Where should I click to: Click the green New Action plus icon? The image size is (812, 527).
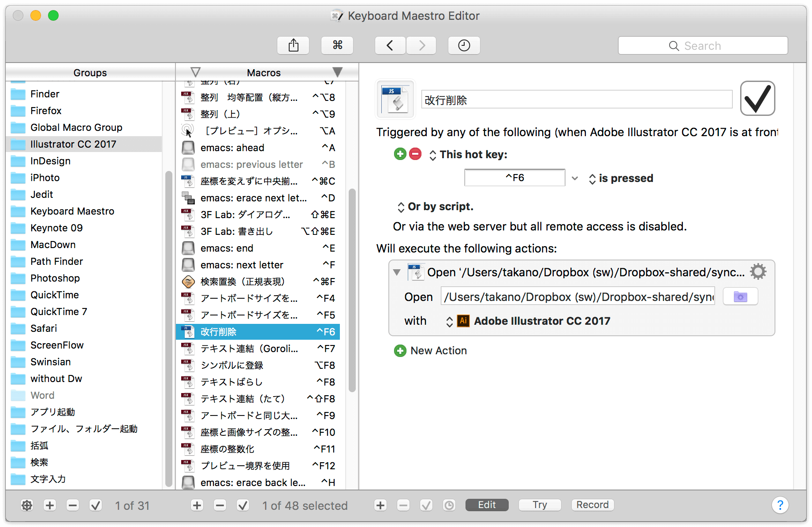point(400,351)
